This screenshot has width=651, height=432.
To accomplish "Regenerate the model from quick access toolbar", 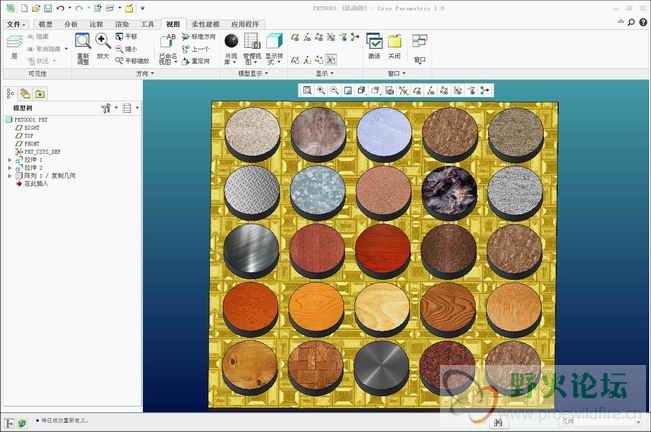I will click(98, 8).
